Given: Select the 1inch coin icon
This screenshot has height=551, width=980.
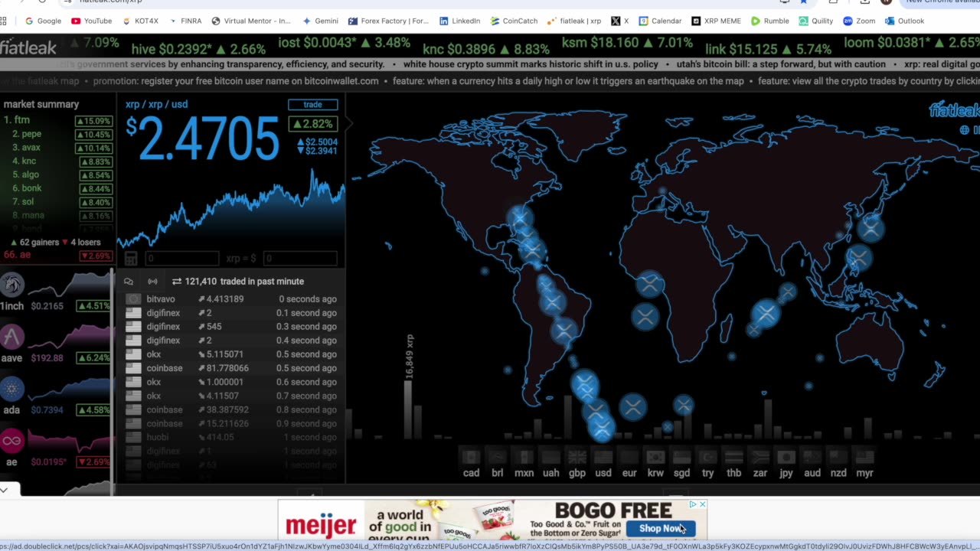Looking at the screenshot, I should [12, 285].
